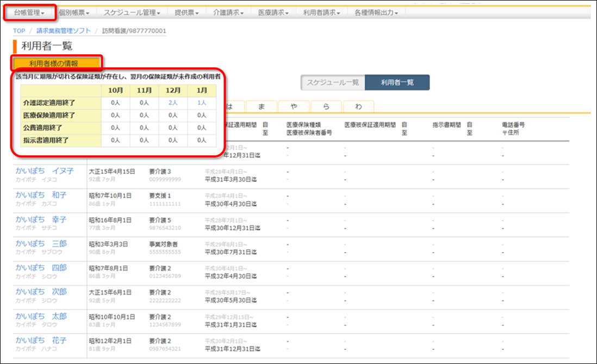Expand the スケジュール管理 menu
Viewport: 597px width, 364px height.
click(132, 12)
